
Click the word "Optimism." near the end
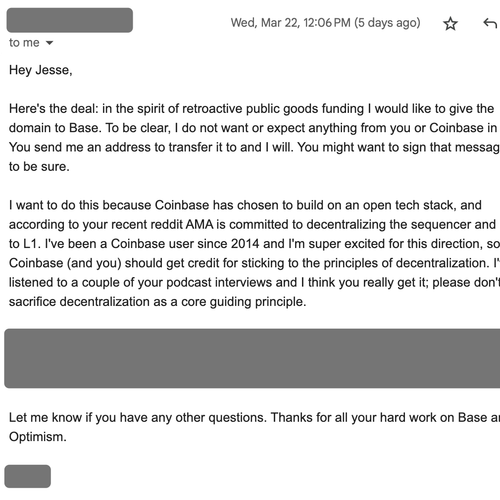click(x=38, y=437)
